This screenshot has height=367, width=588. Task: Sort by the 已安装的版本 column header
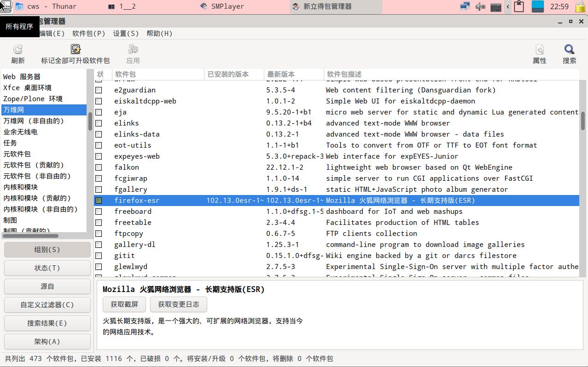tap(234, 74)
